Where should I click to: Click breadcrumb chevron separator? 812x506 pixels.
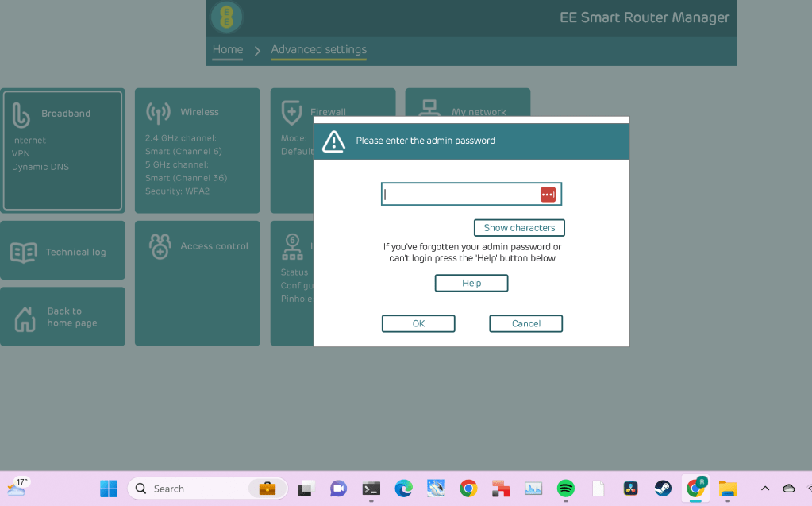pyautogui.click(x=257, y=51)
